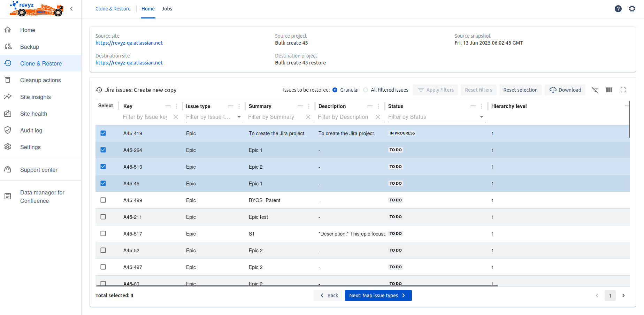Open the column chooser icon
Viewport: 644px width, 315px height.
(609, 90)
